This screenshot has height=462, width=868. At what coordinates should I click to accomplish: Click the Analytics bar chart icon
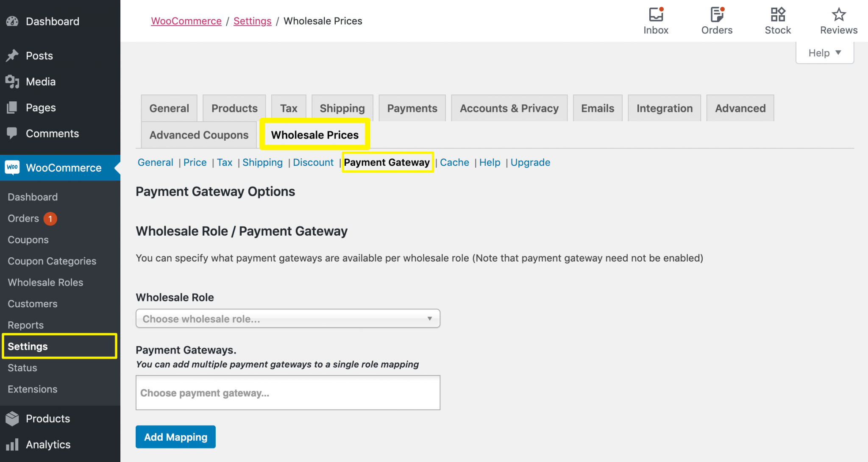click(12, 444)
